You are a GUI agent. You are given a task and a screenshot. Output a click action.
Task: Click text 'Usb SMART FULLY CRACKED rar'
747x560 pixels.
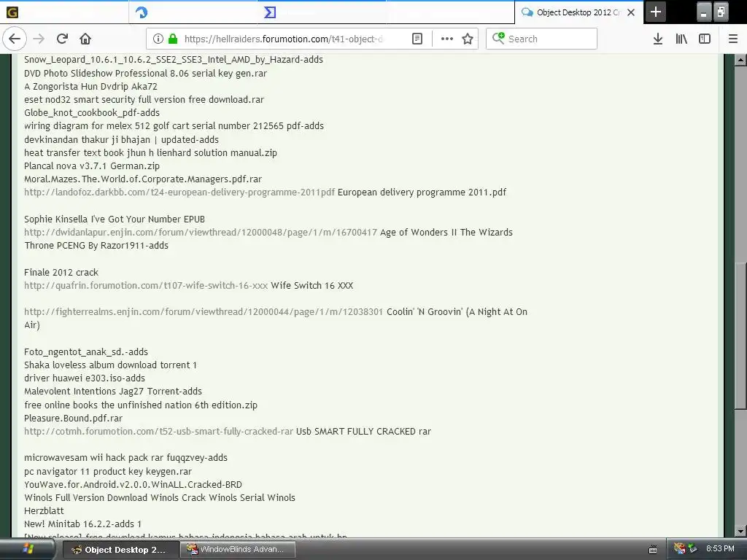[363, 432]
